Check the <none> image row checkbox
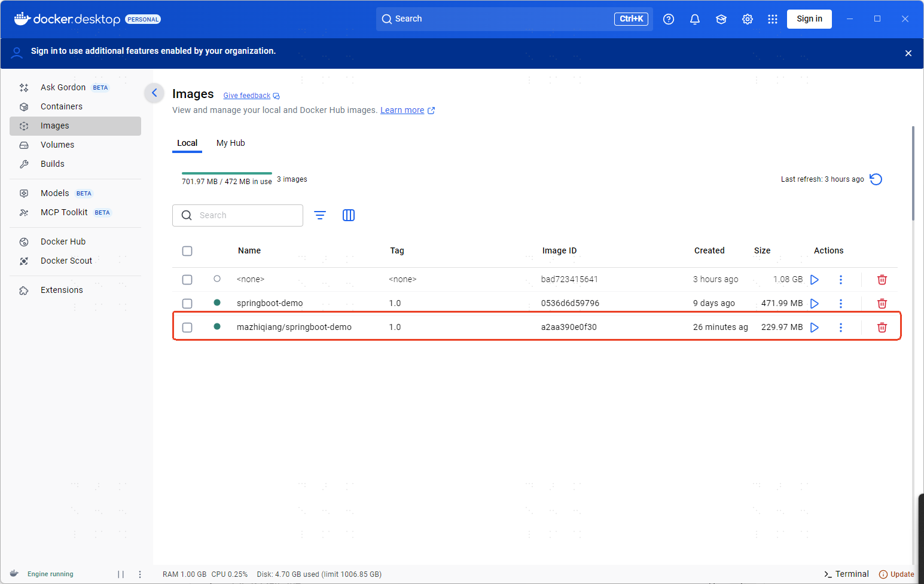The height and width of the screenshot is (584, 924). (187, 280)
